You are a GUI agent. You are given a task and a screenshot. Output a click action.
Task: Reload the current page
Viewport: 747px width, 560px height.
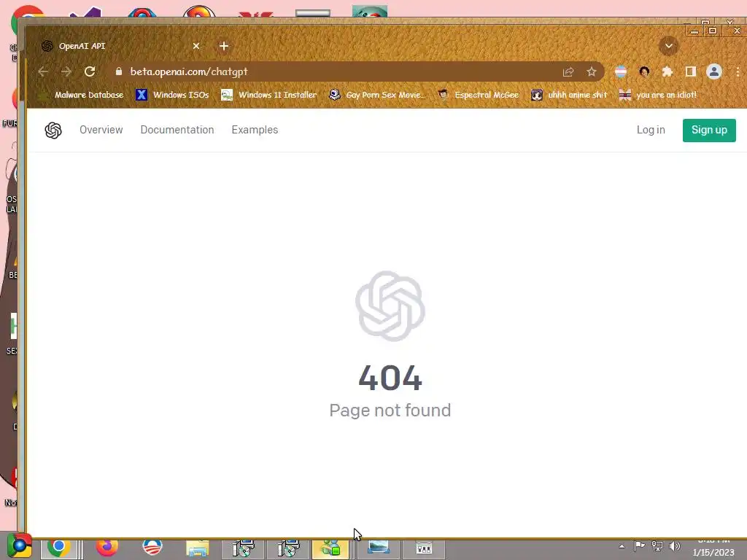[x=90, y=72]
